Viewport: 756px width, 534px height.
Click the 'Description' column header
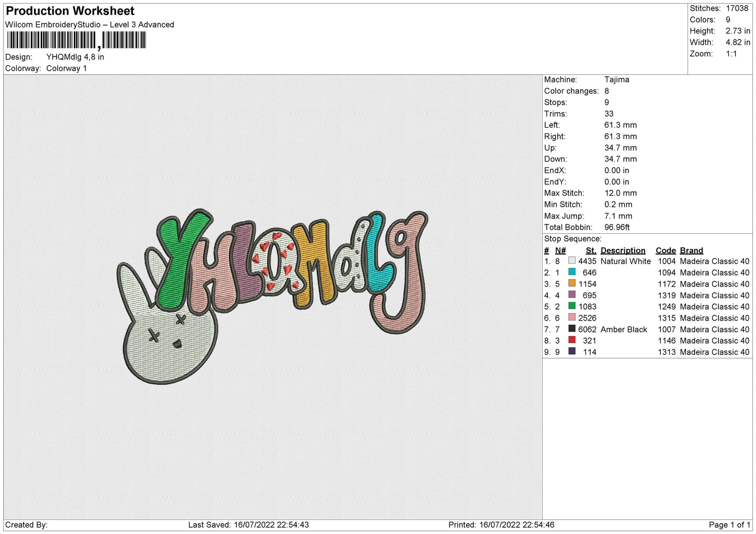coord(623,251)
